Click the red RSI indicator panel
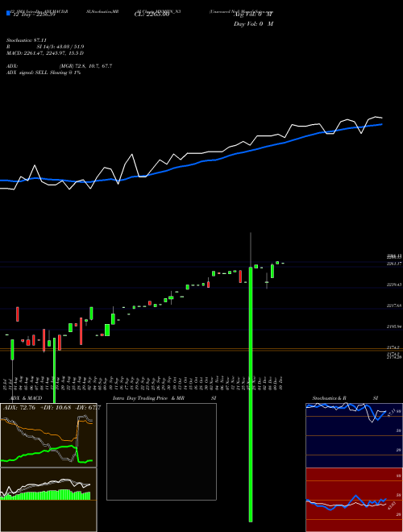Viewport: 403px width, 532px height. (354, 500)
